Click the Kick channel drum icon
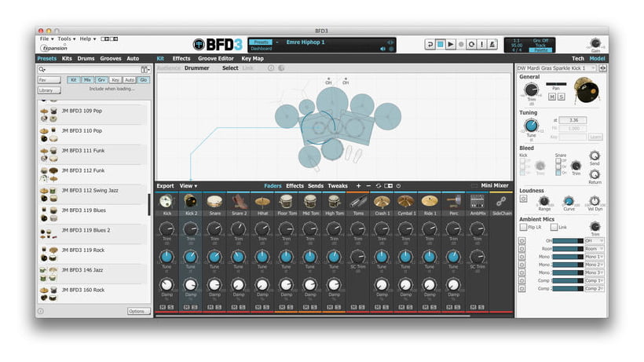Image resolution: width=644 pixels, height=362 pixels. click(x=166, y=202)
